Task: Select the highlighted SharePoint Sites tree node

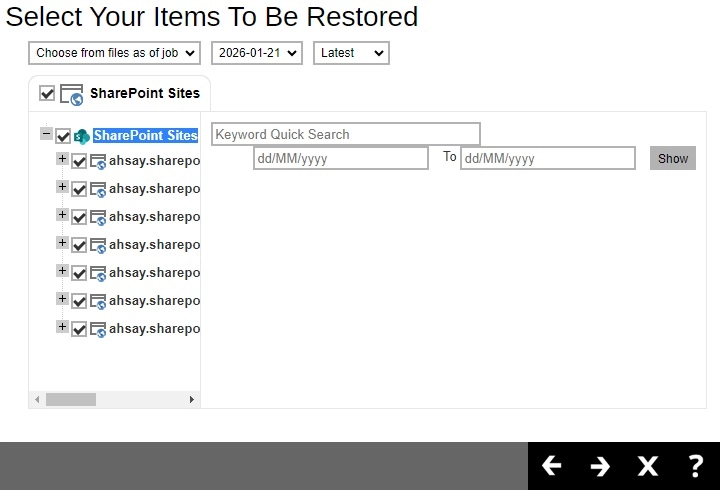Action: (146, 135)
